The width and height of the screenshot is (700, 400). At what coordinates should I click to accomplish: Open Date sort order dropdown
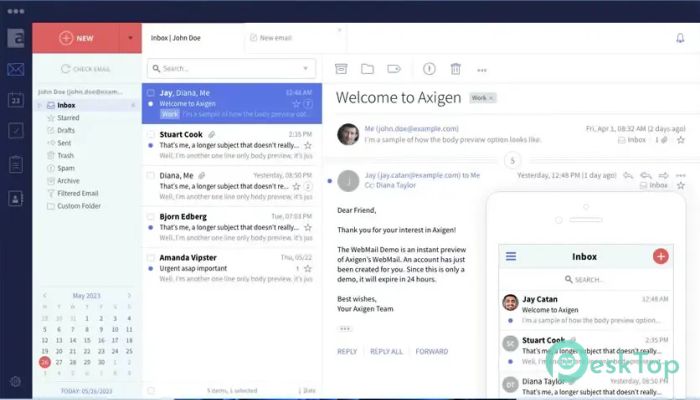coord(307,390)
